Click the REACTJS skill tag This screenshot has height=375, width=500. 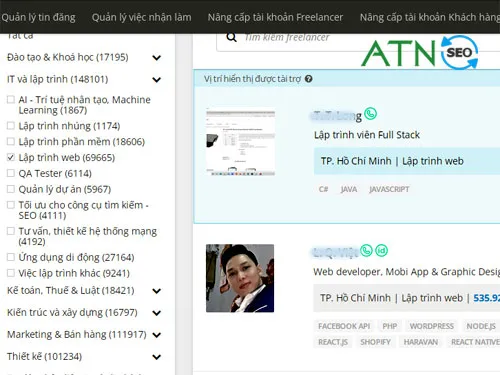coord(333,342)
